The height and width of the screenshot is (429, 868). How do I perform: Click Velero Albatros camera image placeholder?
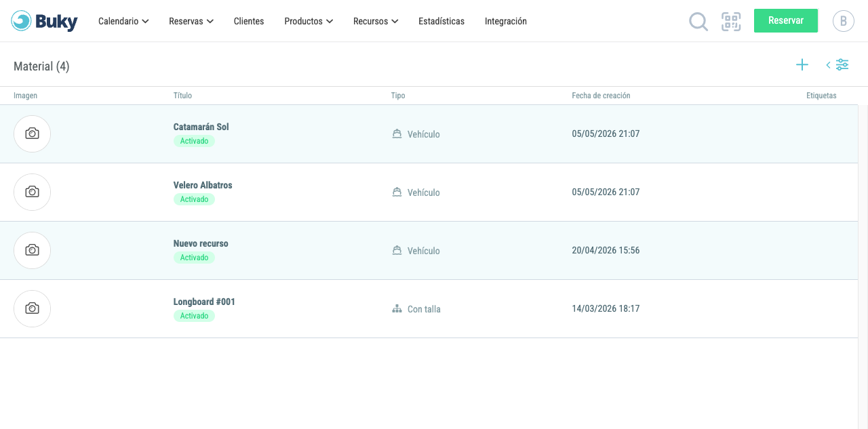click(x=32, y=192)
